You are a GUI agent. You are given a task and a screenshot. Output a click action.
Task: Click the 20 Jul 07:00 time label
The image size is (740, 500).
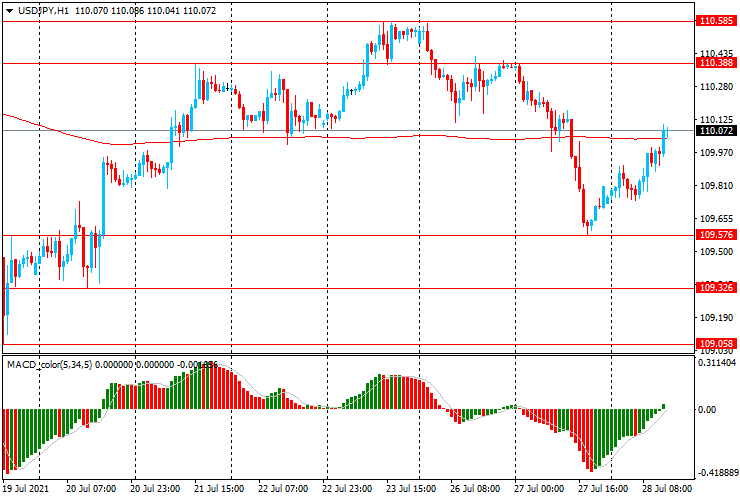click(x=91, y=489)
